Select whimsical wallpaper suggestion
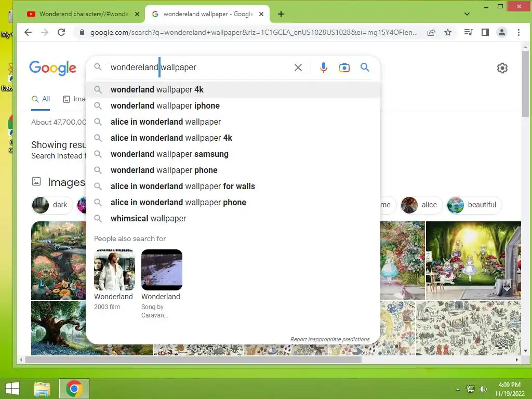The height and width of the screenshot is (399, 532). click(x=233, y=219)
